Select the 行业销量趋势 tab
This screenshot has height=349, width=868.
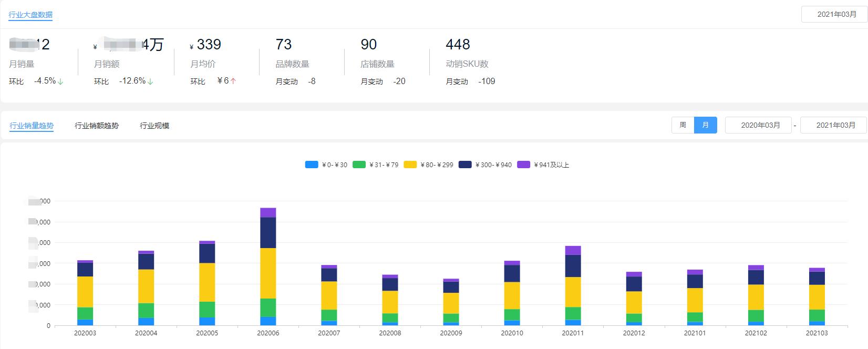coord(32,126)
